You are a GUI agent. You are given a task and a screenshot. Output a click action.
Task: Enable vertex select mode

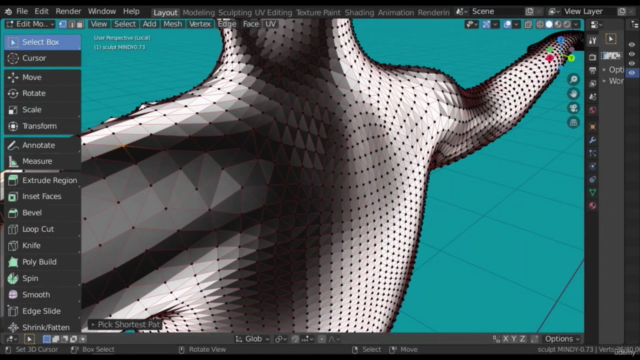click(x=63, y=24)
